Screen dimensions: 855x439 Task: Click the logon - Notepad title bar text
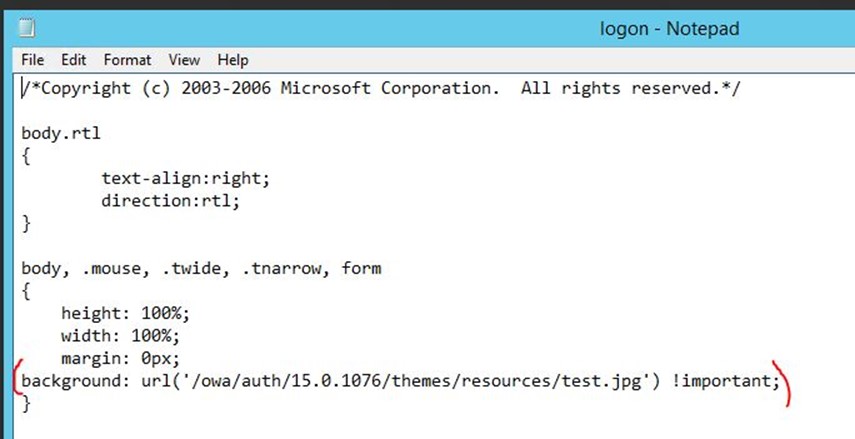pos(670,29)
